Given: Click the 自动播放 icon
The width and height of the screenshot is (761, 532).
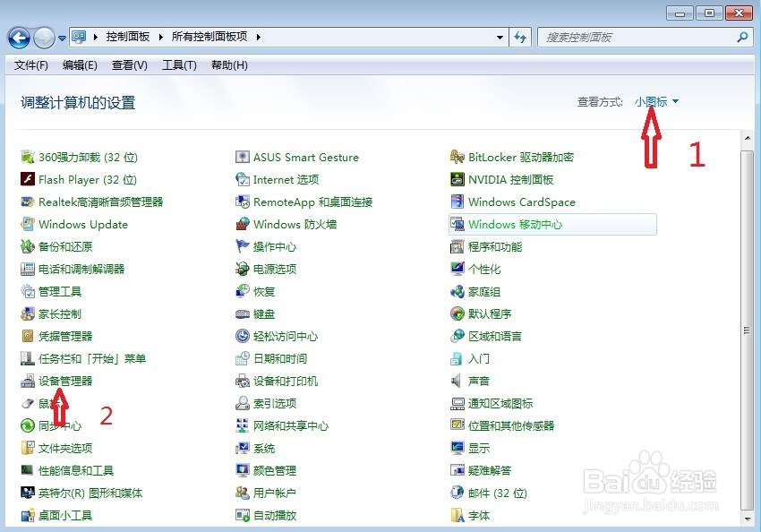Looking at the screenshot, I should click(243, 515).
